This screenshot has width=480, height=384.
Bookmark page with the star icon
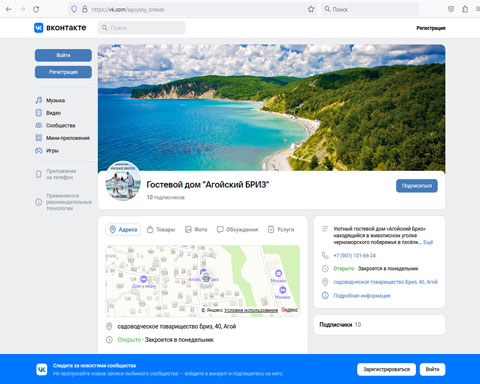(x=311, y=9)
